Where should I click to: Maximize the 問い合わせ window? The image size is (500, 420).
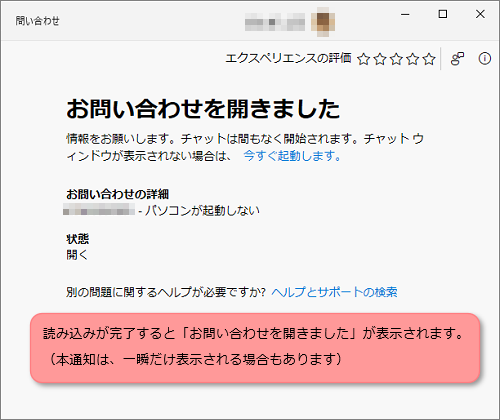coord(443,14)
